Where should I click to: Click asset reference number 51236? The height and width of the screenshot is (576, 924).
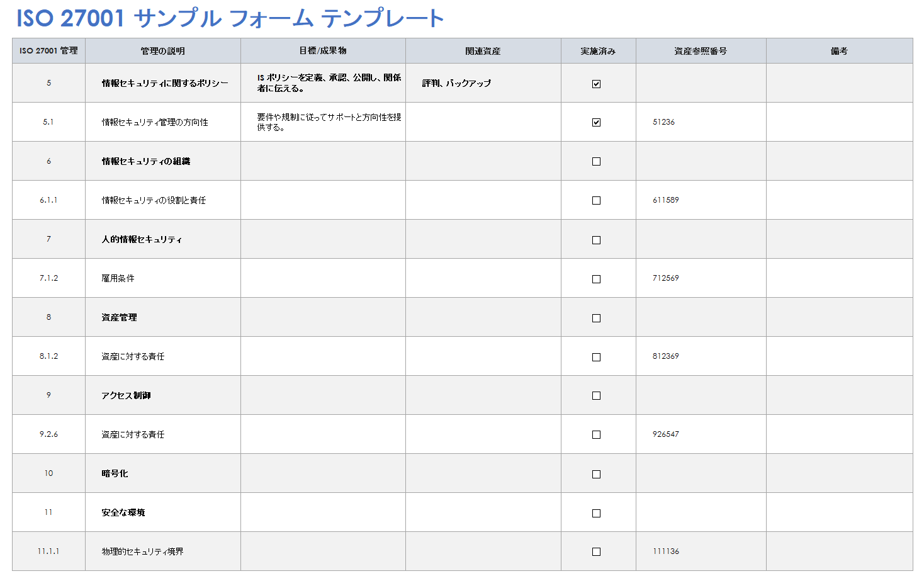click(x=663, y=122)
